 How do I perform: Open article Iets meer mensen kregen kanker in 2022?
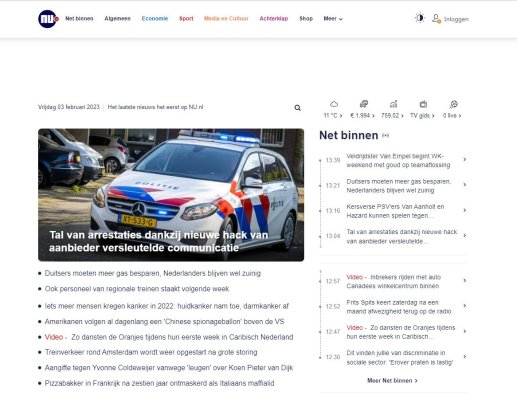[x=167, y=306]
